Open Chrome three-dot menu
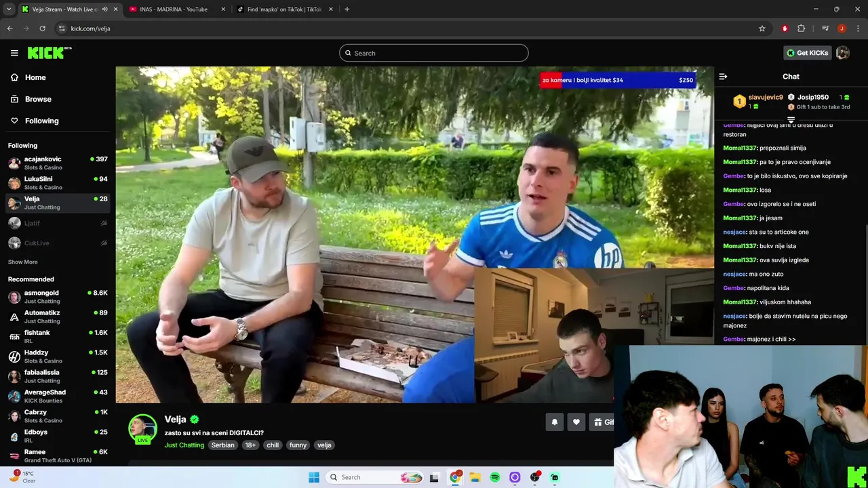This screenshot has width=868, height=488. (x=859, y=28)
